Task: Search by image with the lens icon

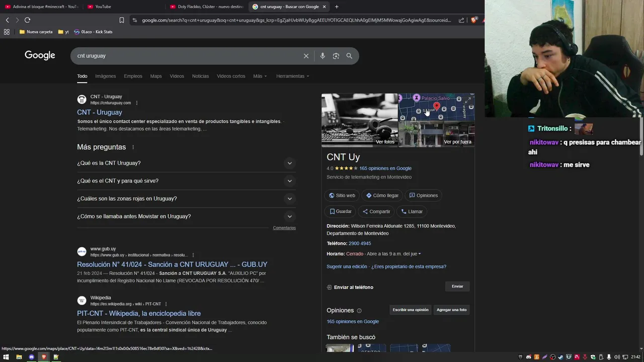Action: point(336,56)
